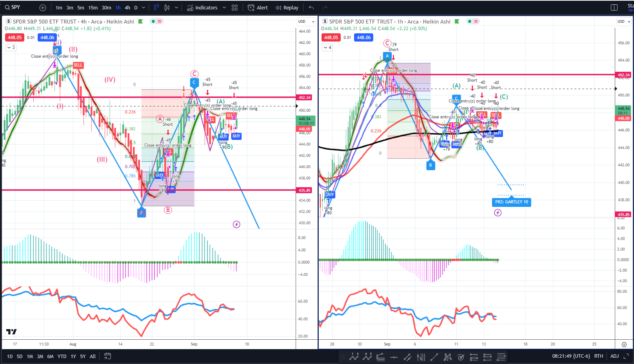Select the 1Y date range

pos(73,357)
